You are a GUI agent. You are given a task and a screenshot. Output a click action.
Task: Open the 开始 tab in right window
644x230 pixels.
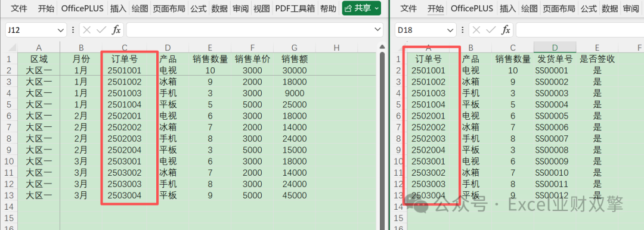435,8
